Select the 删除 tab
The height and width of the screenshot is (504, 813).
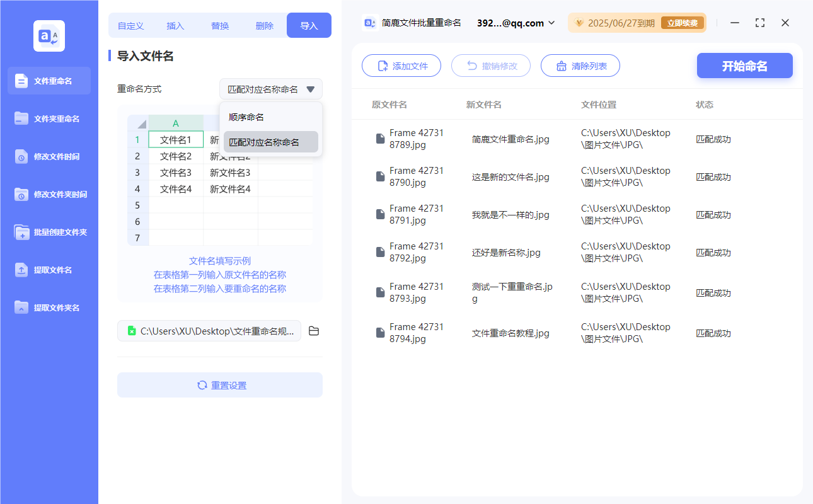point(265,26)
